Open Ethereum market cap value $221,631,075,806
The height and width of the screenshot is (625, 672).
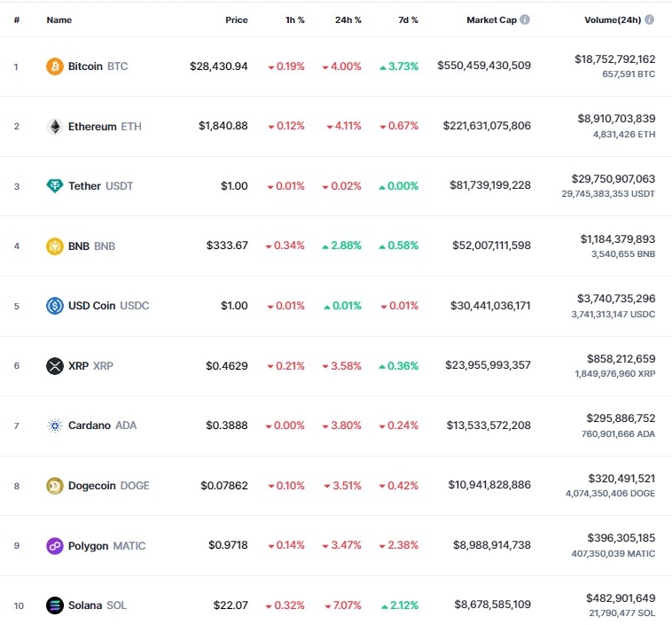click(487, 126)
